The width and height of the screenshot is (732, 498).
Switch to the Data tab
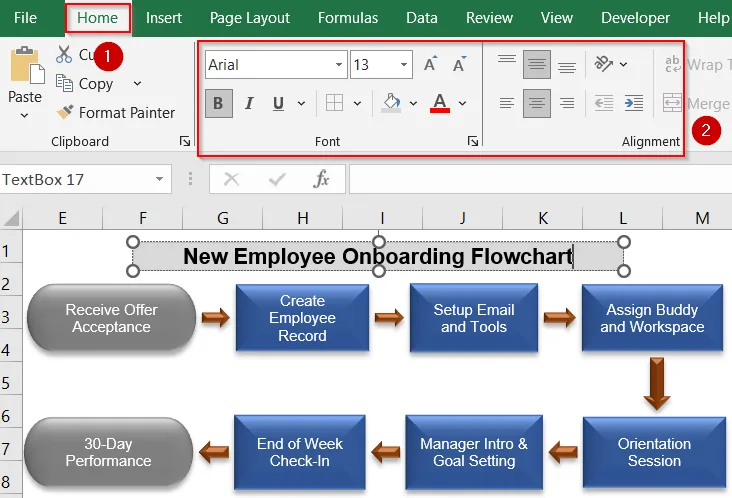click(x=422, y=18)
